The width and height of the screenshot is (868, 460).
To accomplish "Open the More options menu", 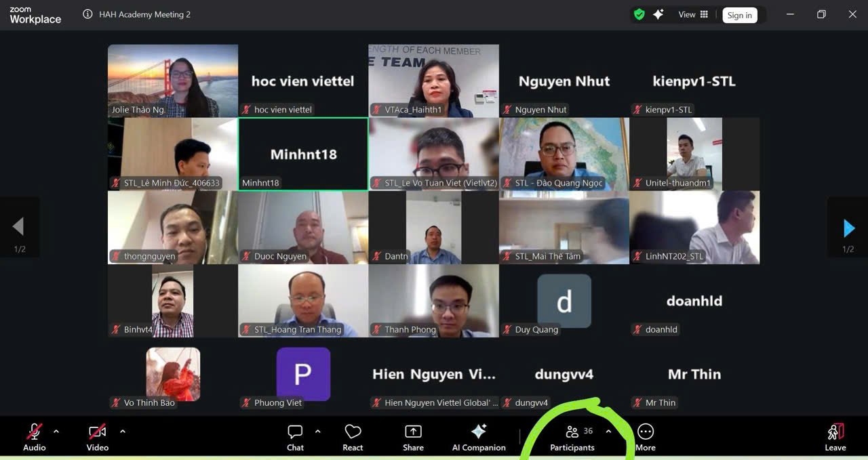I will (646, 437).
